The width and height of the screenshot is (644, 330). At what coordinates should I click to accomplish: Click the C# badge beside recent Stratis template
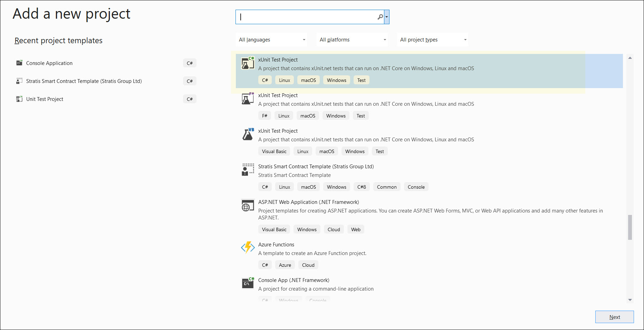click(190, 81)
